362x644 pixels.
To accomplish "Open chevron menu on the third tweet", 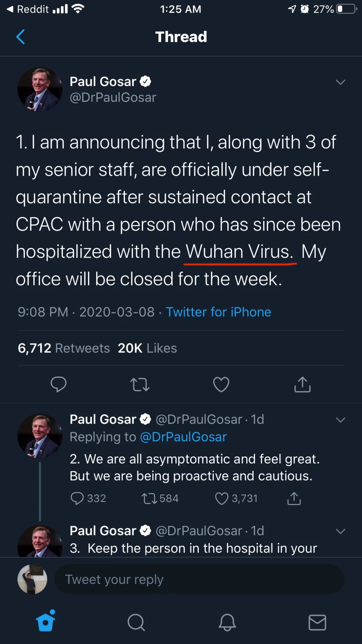I will (x=340, y=531).
